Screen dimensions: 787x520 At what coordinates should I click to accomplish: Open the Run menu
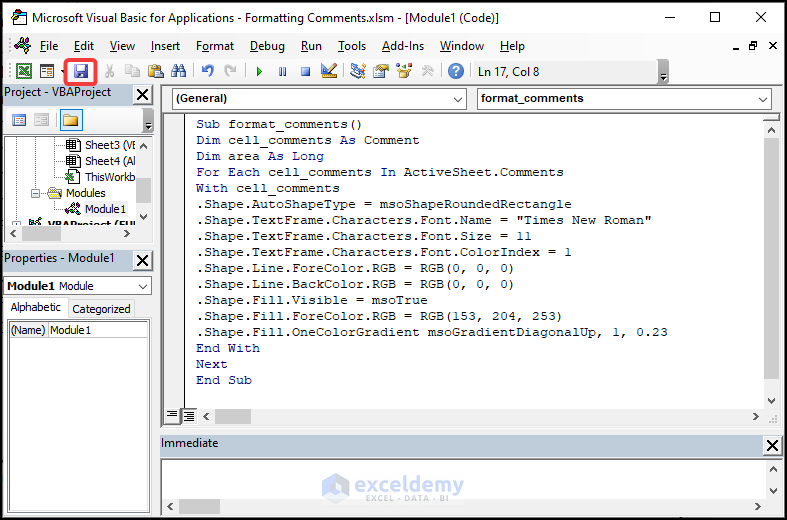point(311,46)
